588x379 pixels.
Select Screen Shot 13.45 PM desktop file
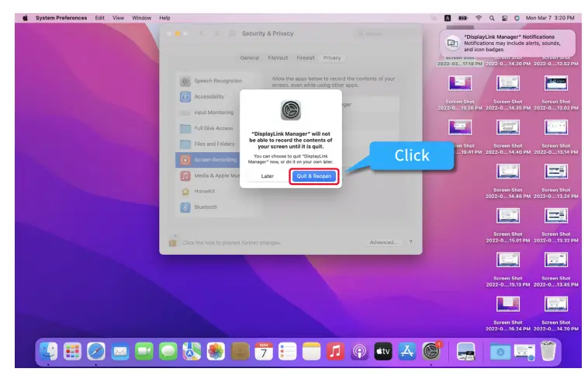tap(555, 269)
